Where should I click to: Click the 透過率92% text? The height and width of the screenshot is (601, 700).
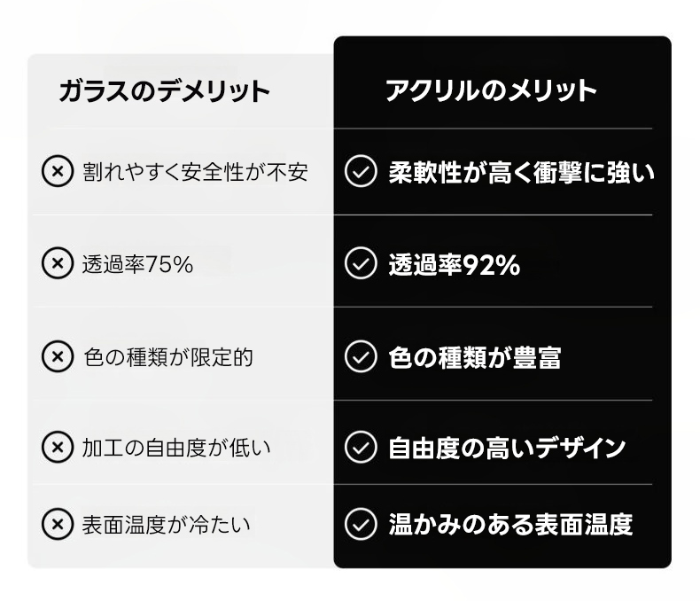click(x=454, y=264)
